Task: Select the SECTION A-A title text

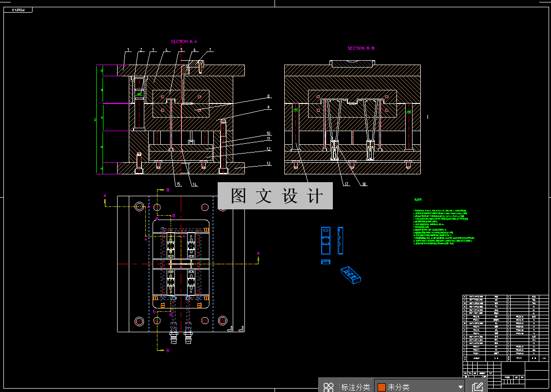Action: pos(184,41)
